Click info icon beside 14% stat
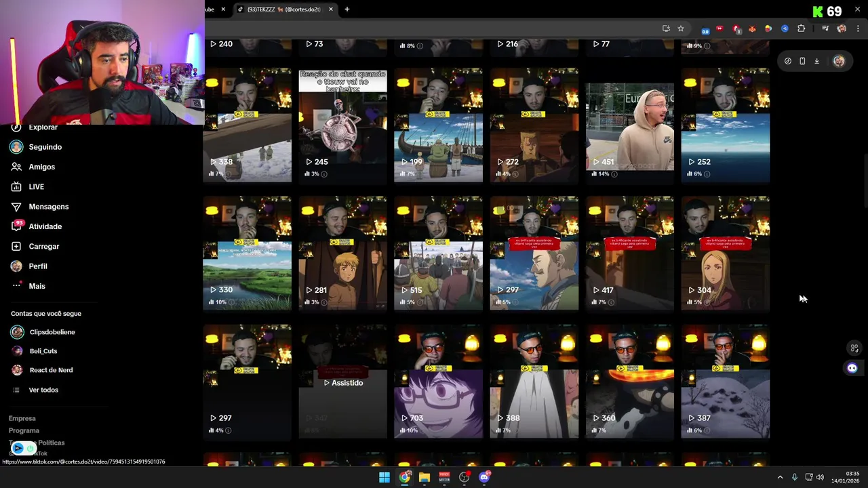Image resolution: width=868 pixels, height=488 pixels. click(x=614, y=174)
